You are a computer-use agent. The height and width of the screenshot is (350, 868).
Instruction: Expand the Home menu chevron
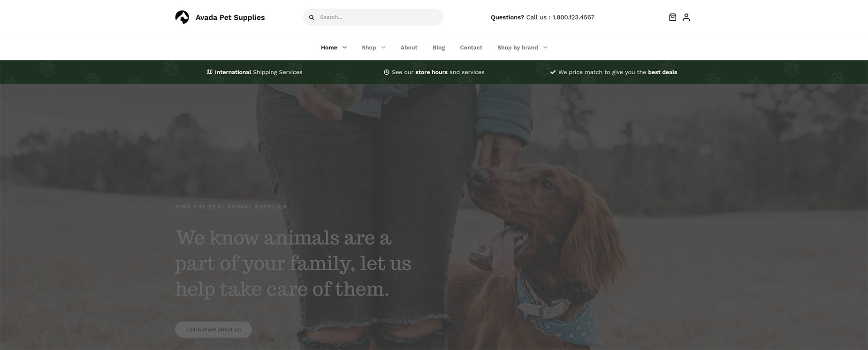[344, 47]
